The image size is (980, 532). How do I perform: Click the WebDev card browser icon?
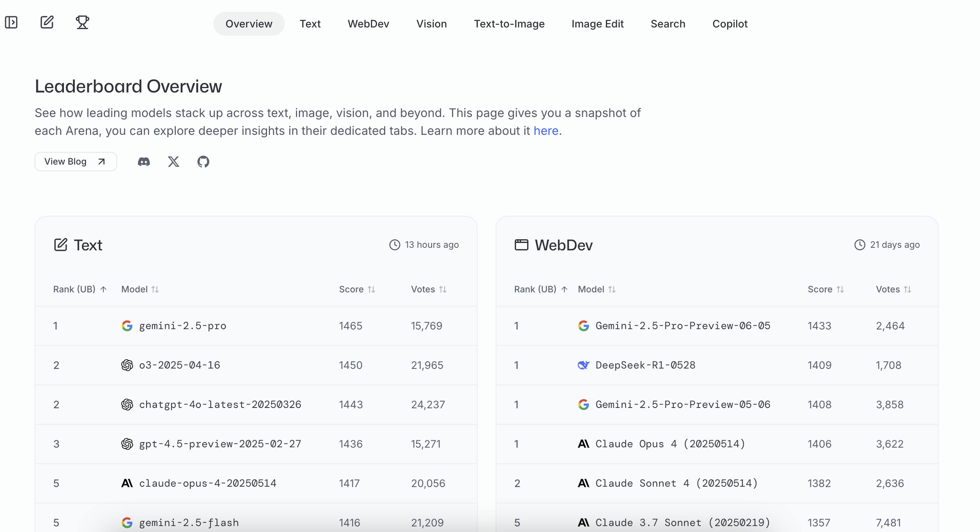coord(521,245)
